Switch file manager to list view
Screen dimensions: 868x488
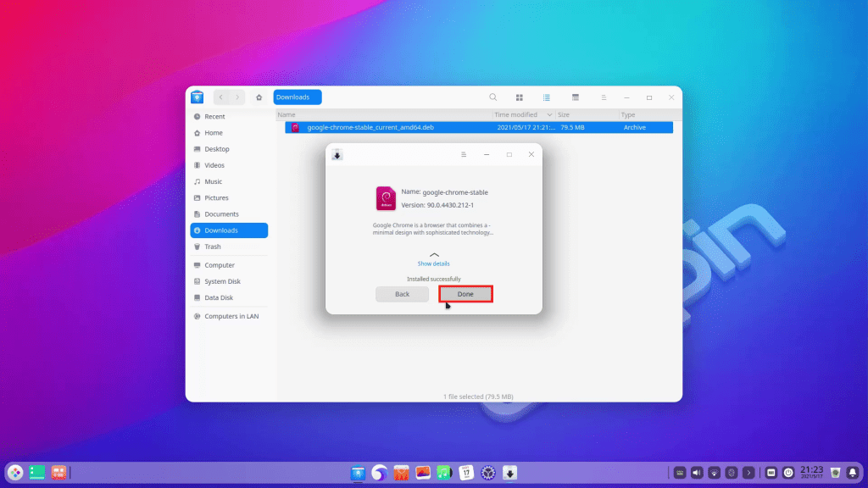click(x=547, y=97)
